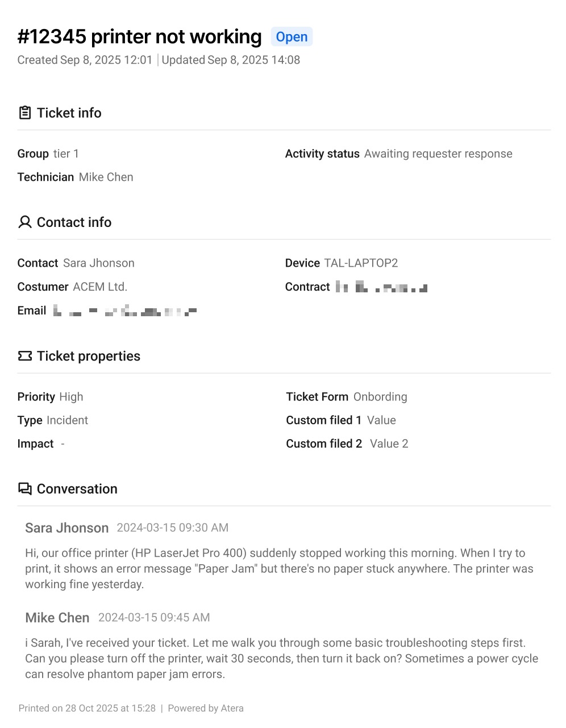Click the Priority value High
Viewport: 566px width, 728px height.
point(71,396)
